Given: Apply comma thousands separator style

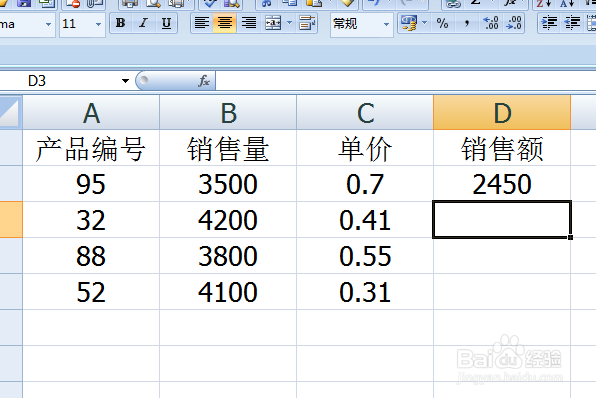Looking at the screenshot, I should pos(467,24).
